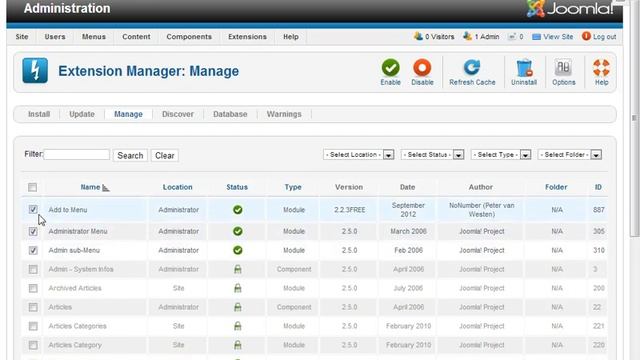Image resolution: width=640 pixels, height=360 pixels.
Task: Click the Search button
Action: (x=130, y=156)
